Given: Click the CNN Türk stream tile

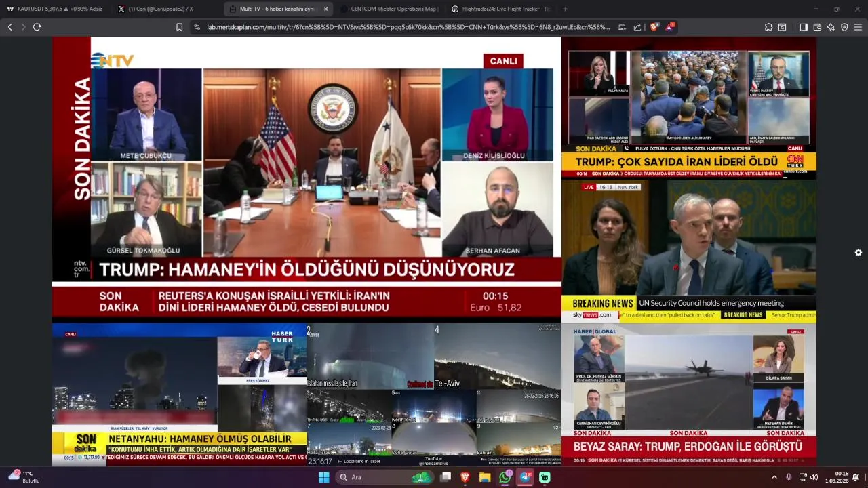Looking at the screenshot, I should tap(689, 108).
